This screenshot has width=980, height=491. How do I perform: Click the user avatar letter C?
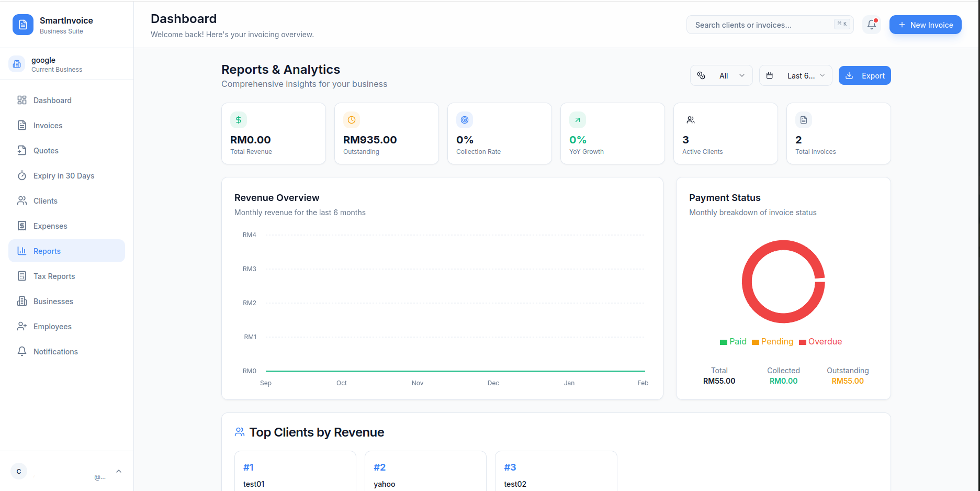[19, 471]
